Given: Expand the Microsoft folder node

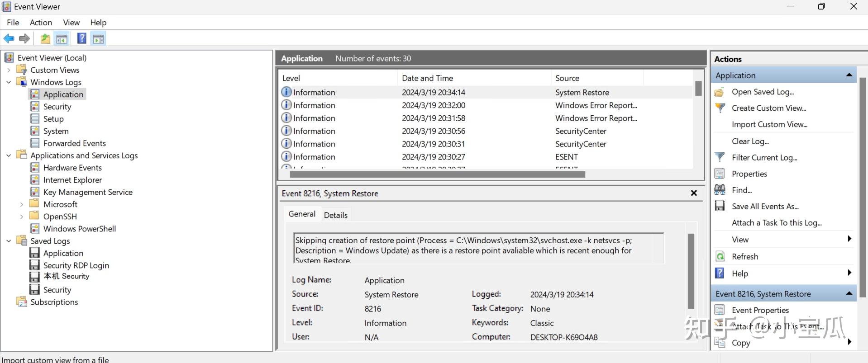Looking at the screenshot, I should tap(21, 204).
